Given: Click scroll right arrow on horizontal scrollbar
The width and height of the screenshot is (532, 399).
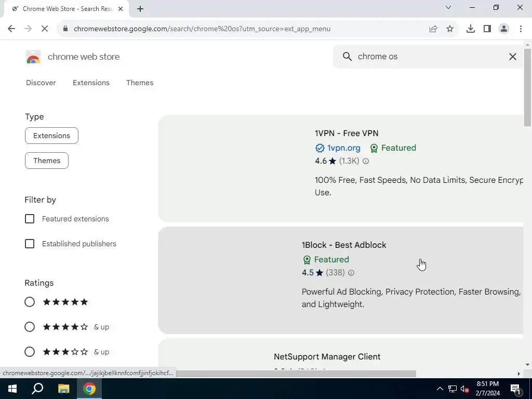Looking at the screenshot, I should click(x=519, y=374).
